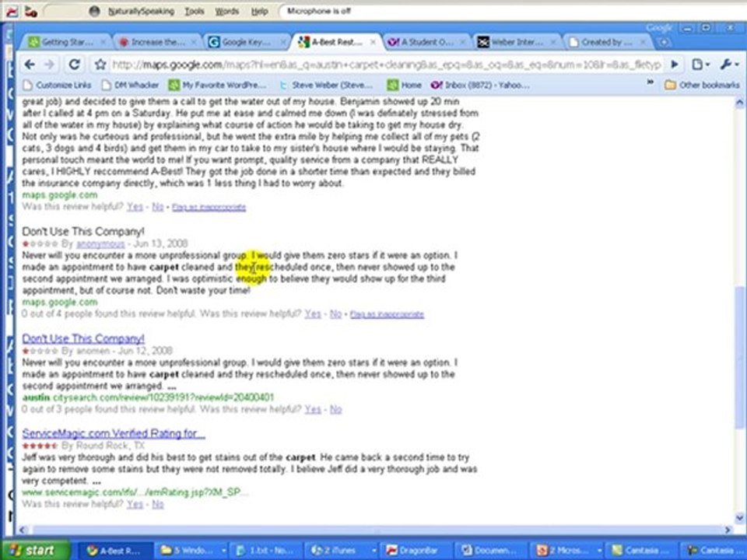This screenshot has height=560, width=747.
Task: Click the austin.citysearch.com review URL text
Action: 148,397
